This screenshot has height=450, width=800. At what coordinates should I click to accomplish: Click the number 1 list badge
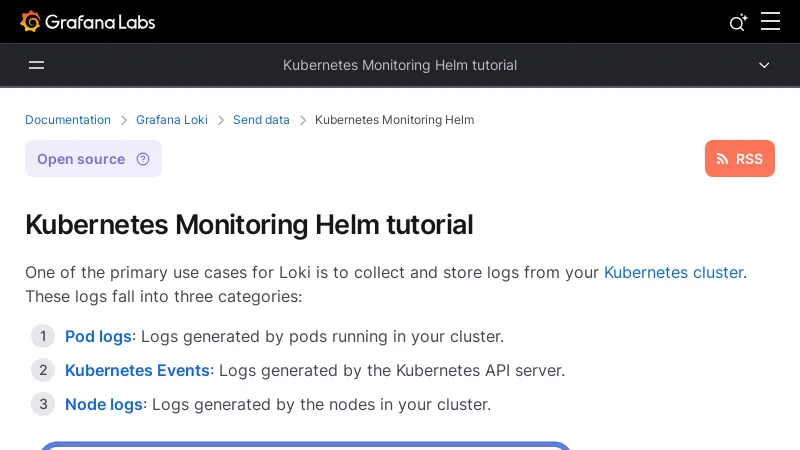coord(43,336)
